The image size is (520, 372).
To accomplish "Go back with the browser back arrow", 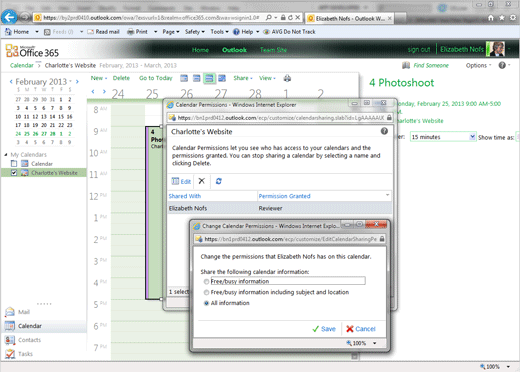I will (9, 17).
